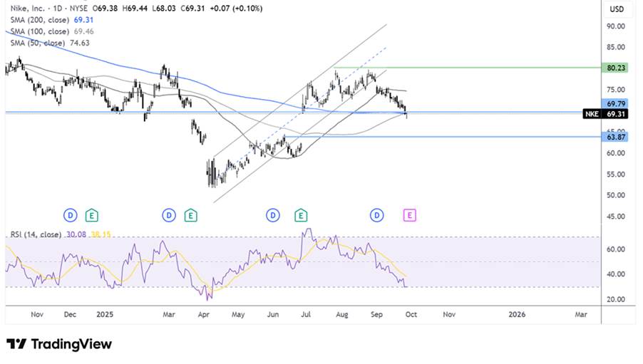Open the dividend D marker in March
Viewport: 643px width, 364px height.
(168, 215)
